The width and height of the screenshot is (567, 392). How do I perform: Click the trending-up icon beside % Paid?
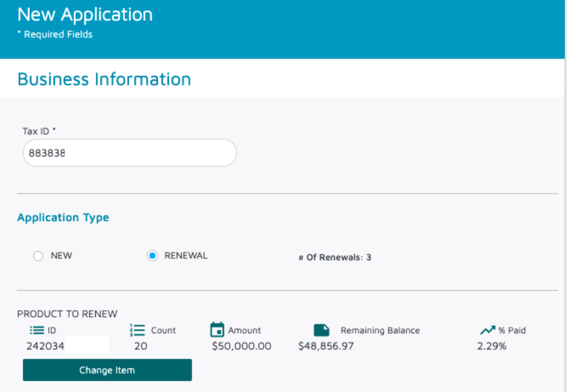click(487, 330)
